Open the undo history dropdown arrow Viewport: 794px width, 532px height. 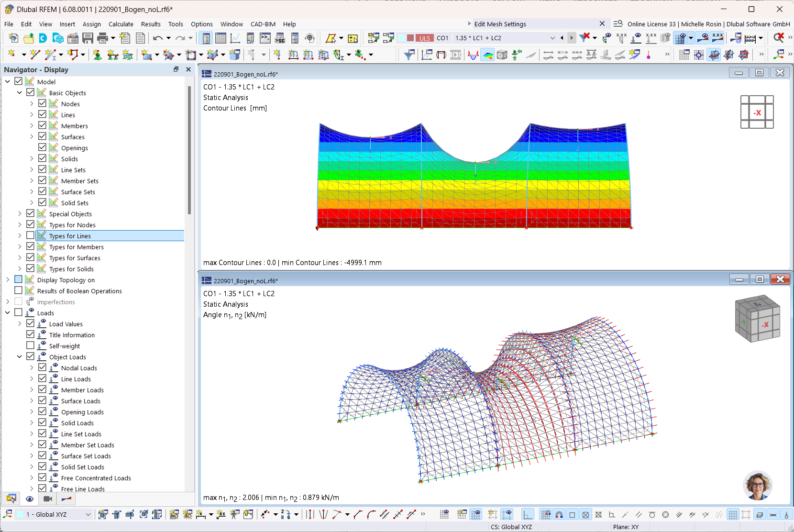168,38
